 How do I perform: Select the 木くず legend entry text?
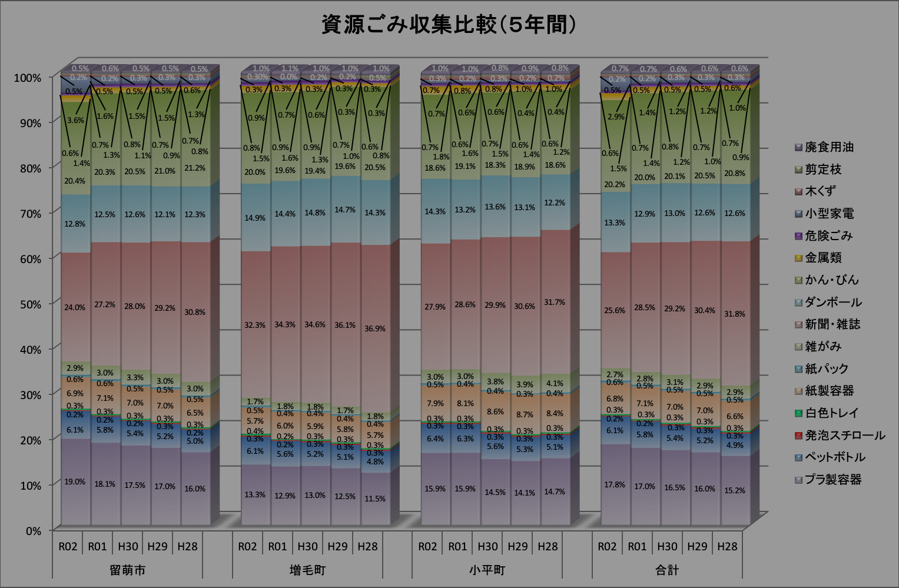coord(820,191)
